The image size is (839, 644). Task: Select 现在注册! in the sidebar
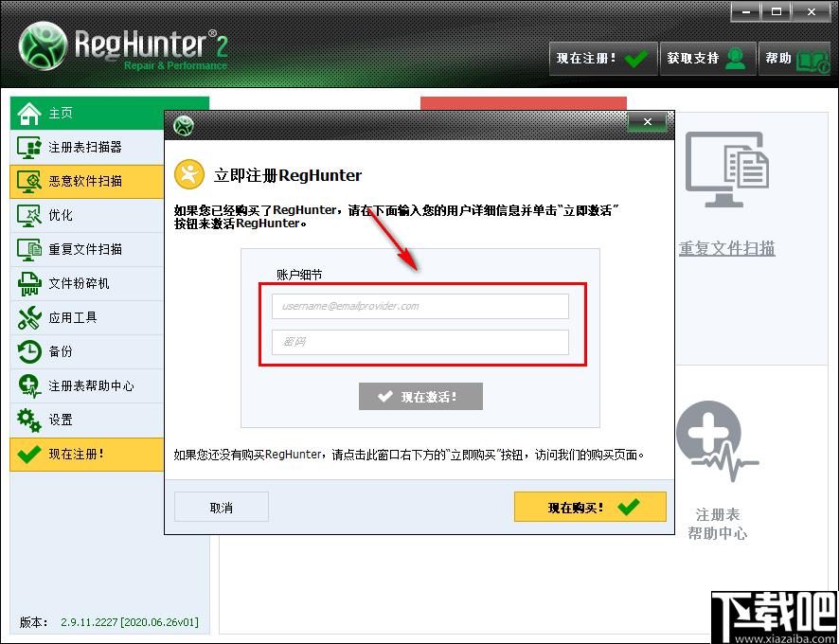[87, 455]
